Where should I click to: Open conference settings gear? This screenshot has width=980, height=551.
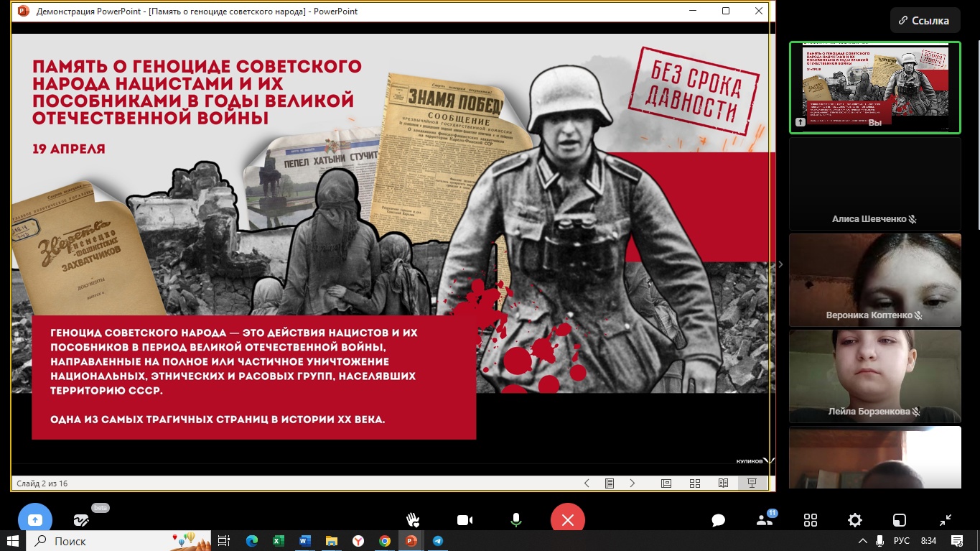pos(854,520)
